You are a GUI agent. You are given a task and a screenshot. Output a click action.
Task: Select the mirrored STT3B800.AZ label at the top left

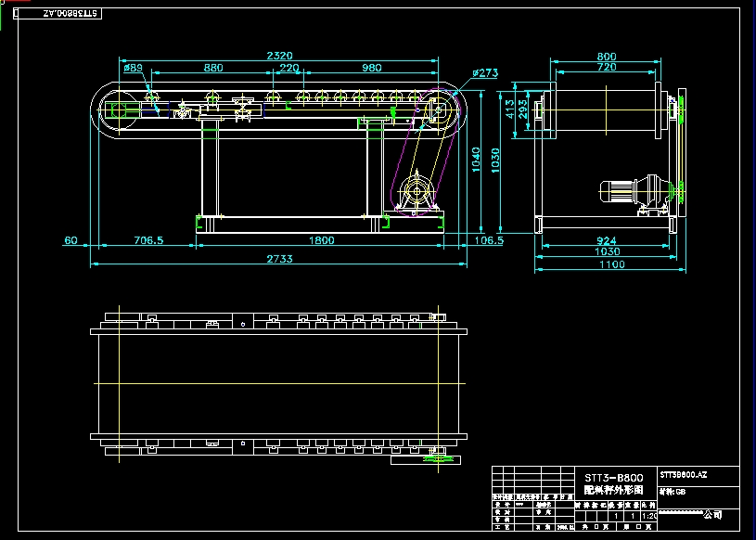point(70,14)
